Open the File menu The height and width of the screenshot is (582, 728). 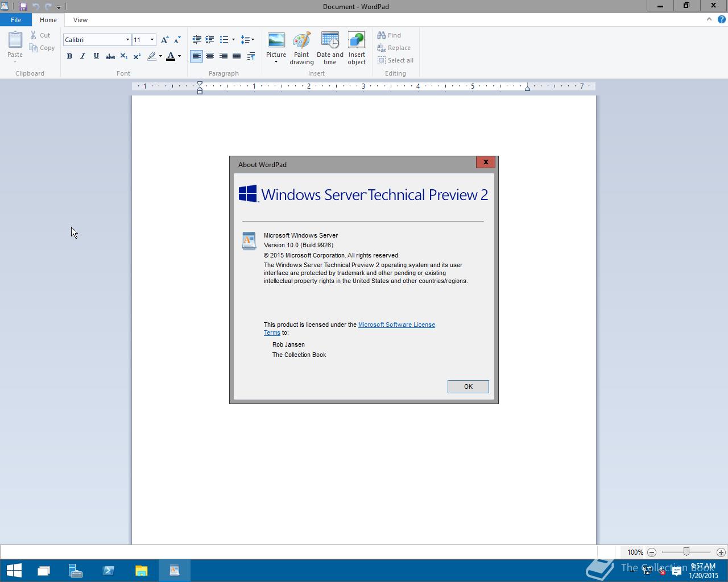click(16, 20)
